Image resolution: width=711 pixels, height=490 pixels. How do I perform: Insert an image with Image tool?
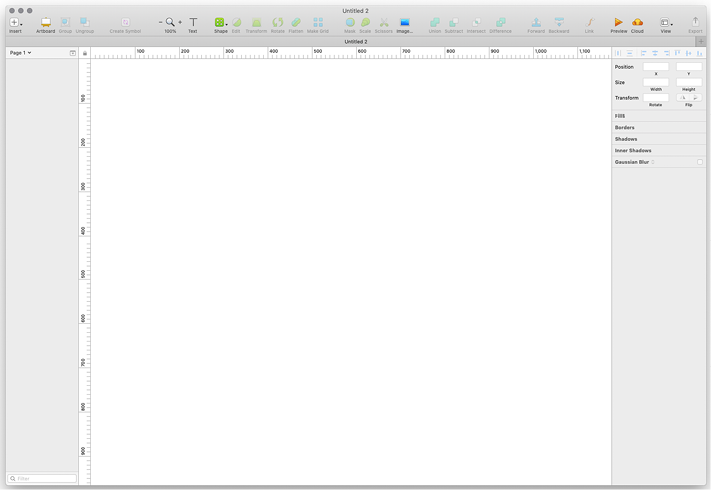click(x=405, y=22)
